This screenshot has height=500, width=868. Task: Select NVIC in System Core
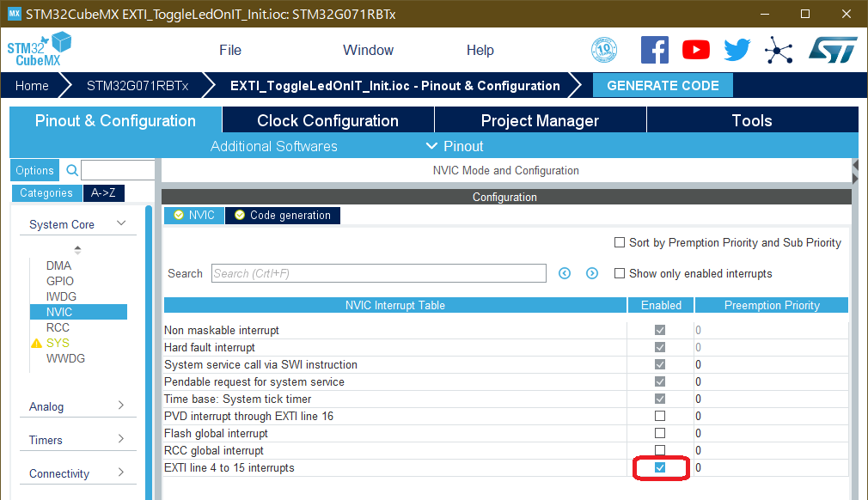tap(78, 312)
